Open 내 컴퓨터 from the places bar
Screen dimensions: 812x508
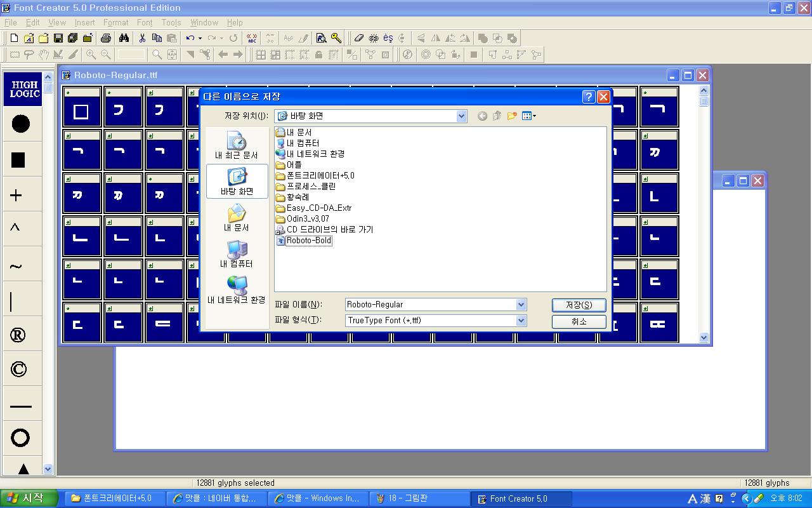click(x=237, y=254)
